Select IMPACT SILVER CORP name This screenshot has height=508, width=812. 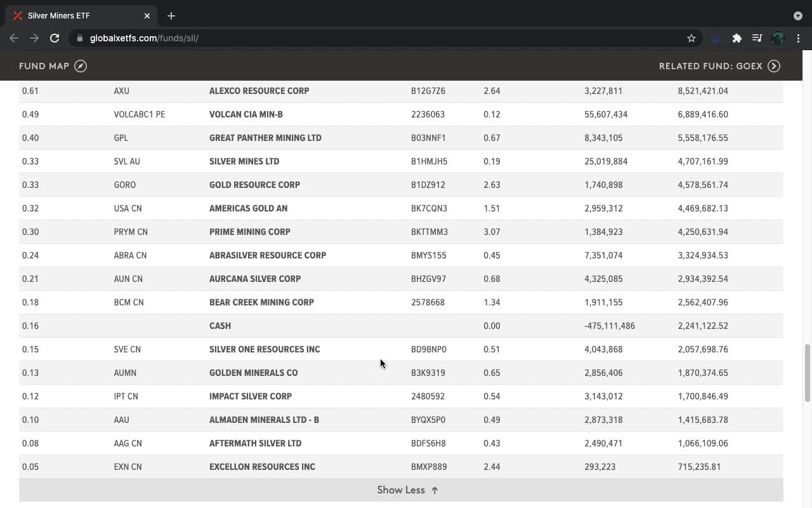(x=251, y=396)
